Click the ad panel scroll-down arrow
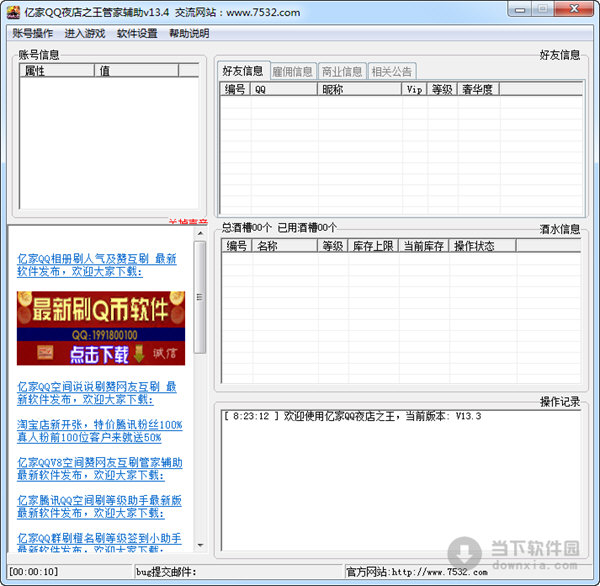The height and width of the screenshot is (586, 600). (200, 545)
